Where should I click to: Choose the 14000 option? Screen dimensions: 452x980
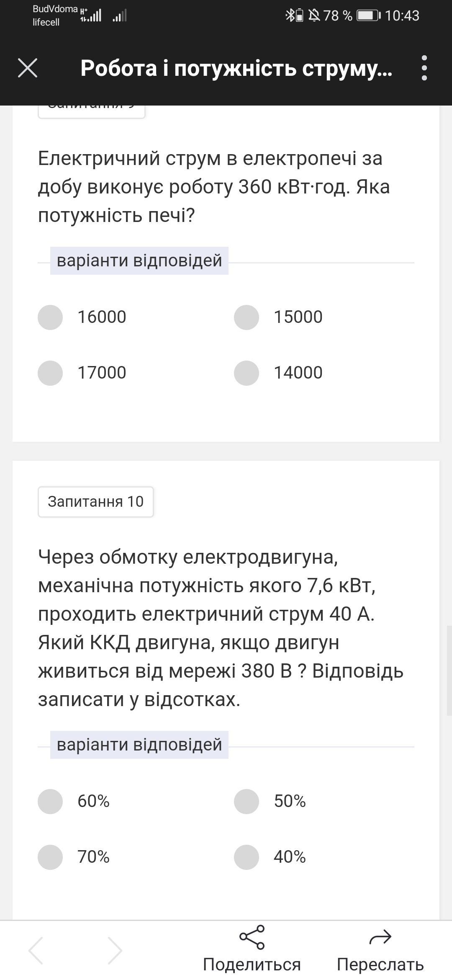pyautogui.click(x=247, y=373)
